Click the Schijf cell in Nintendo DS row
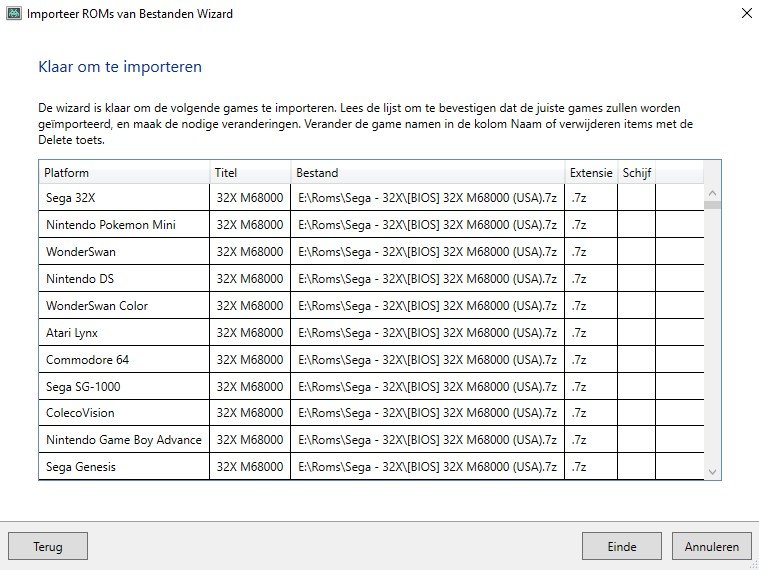 pos(637,279)
